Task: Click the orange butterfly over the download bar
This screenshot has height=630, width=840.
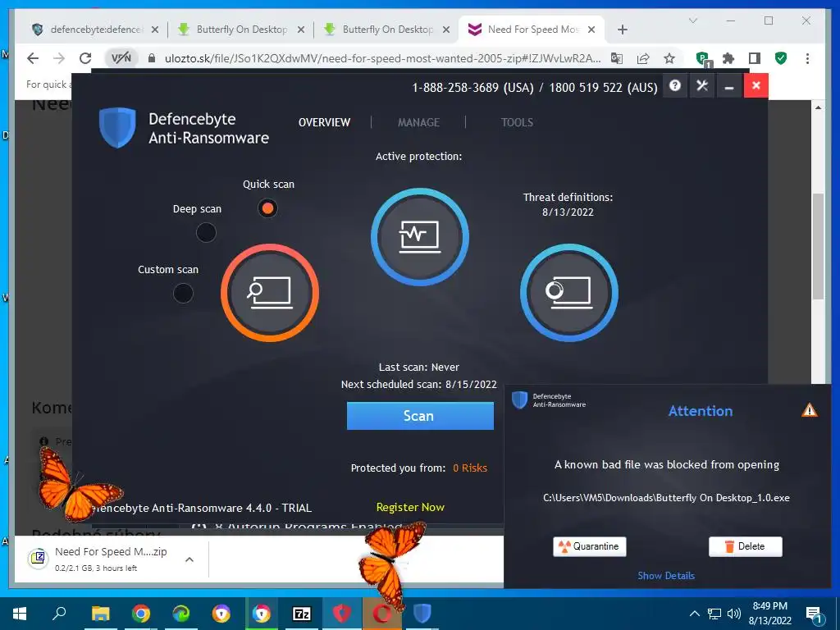Action: 392,566
